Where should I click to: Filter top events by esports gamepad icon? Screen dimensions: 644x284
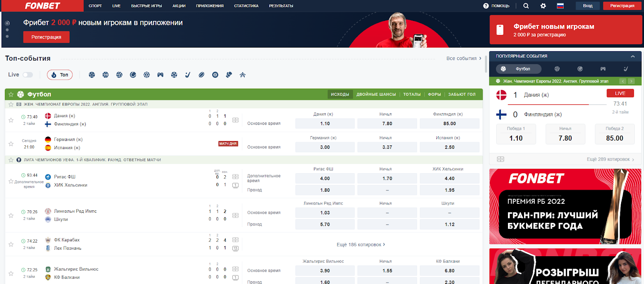click(x=160, y=75)
